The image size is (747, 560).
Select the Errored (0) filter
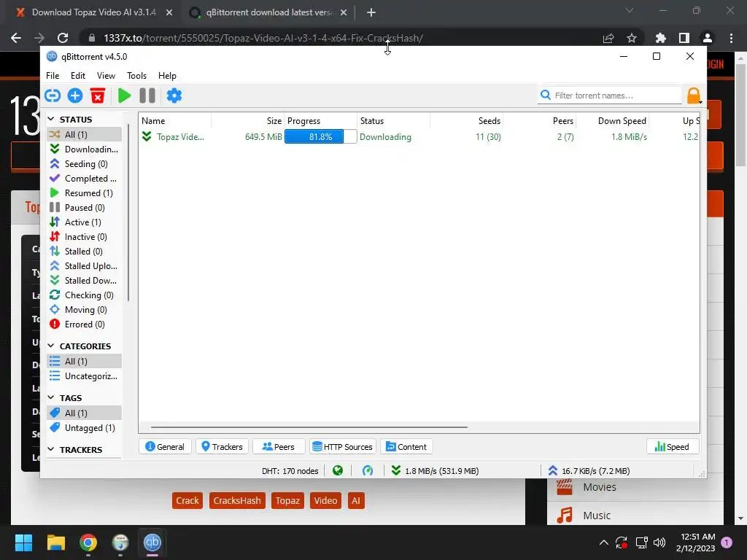point(85,324)
